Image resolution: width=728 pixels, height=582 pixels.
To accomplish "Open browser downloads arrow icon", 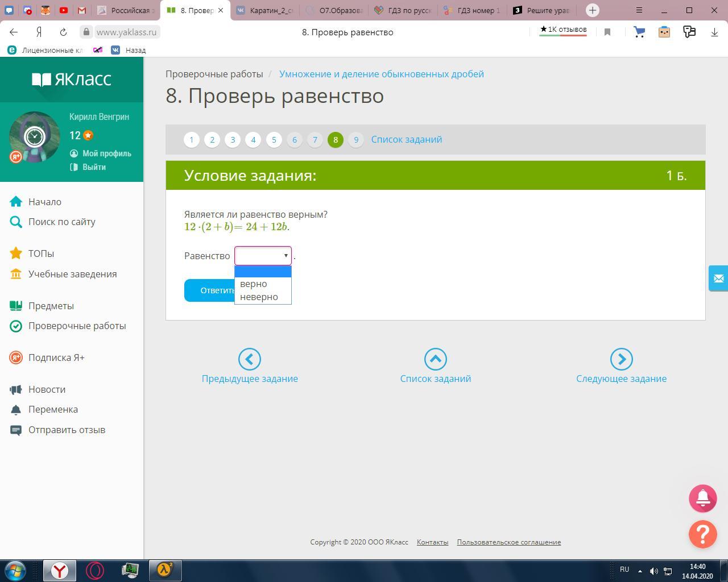I will click(x=714, y=32).
